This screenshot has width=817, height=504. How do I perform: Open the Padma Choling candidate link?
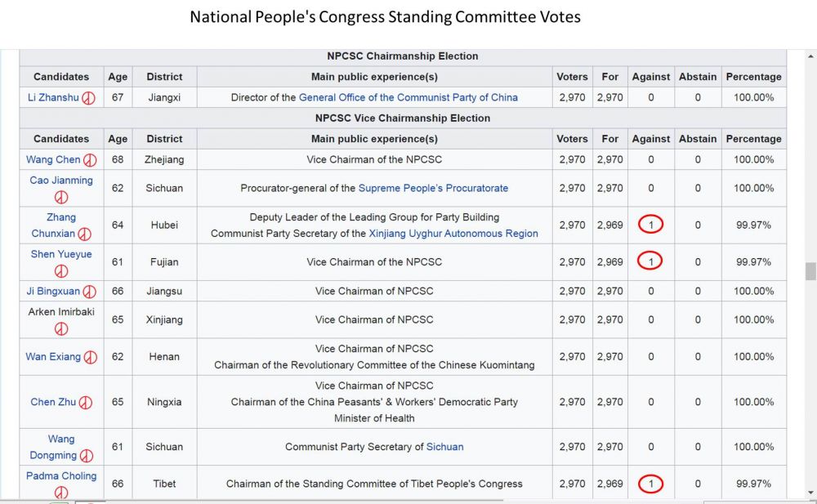[61, 475]
